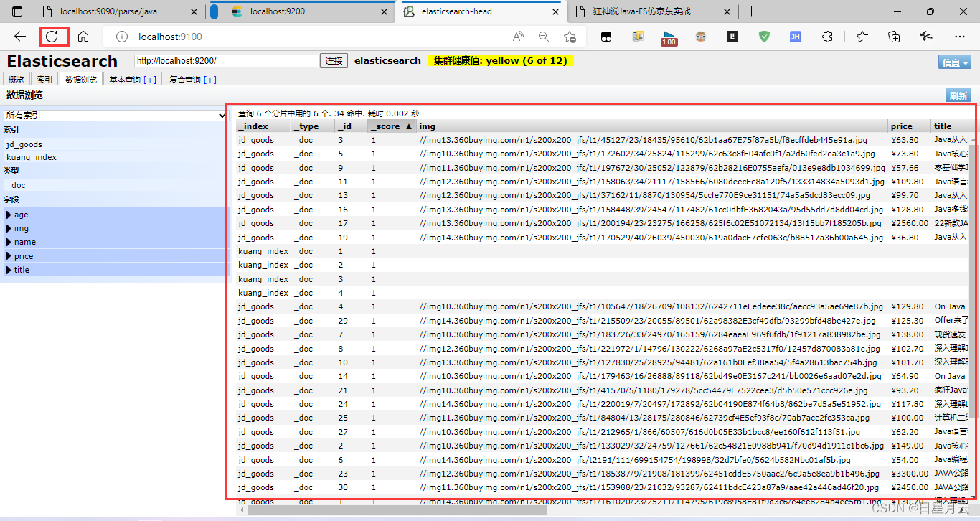Screen dimensions: 980x521
Task: Close the localhost:9090/parse/java tab
Action: pos(192,11)
